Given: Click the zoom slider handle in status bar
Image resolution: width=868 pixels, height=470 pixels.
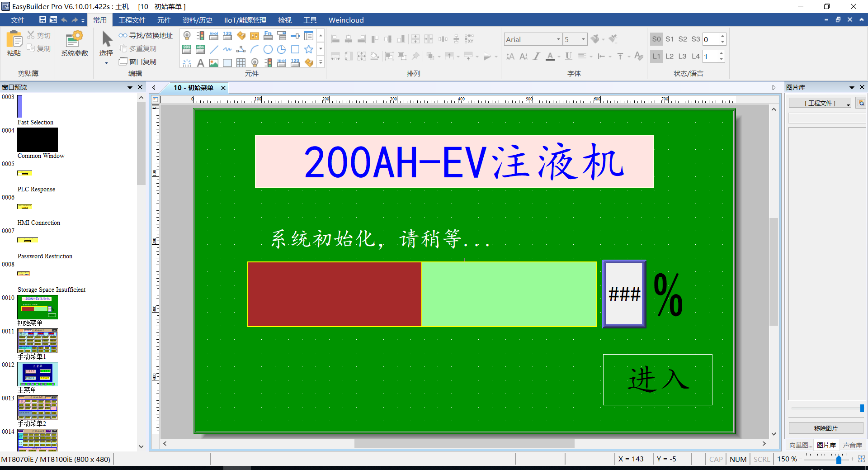Looking at the screenshot, I should click(x=839, y=460).
